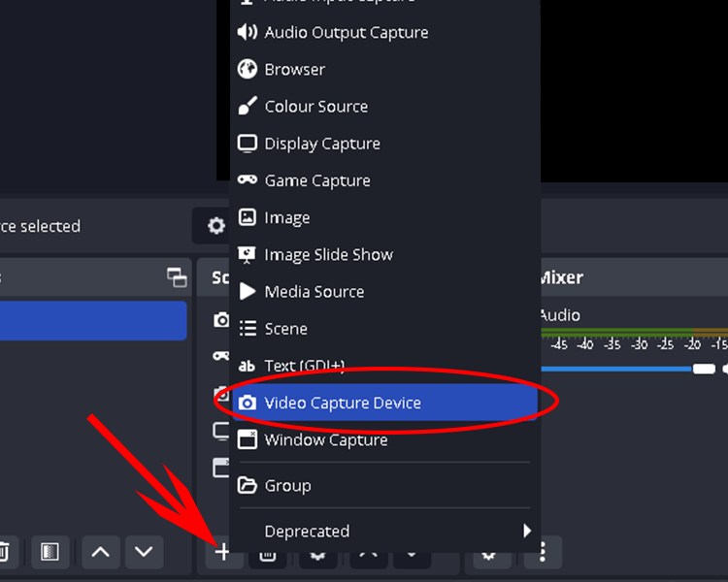Choose the Image source entry
This screenshot has height=582, width=728.
(384, 217)
